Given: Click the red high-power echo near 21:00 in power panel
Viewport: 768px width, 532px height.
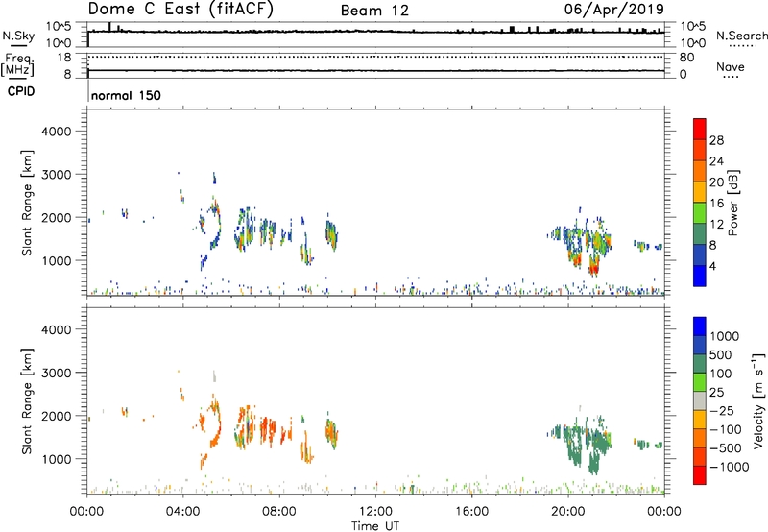Looking at the screenshot, I should (593, 268).
